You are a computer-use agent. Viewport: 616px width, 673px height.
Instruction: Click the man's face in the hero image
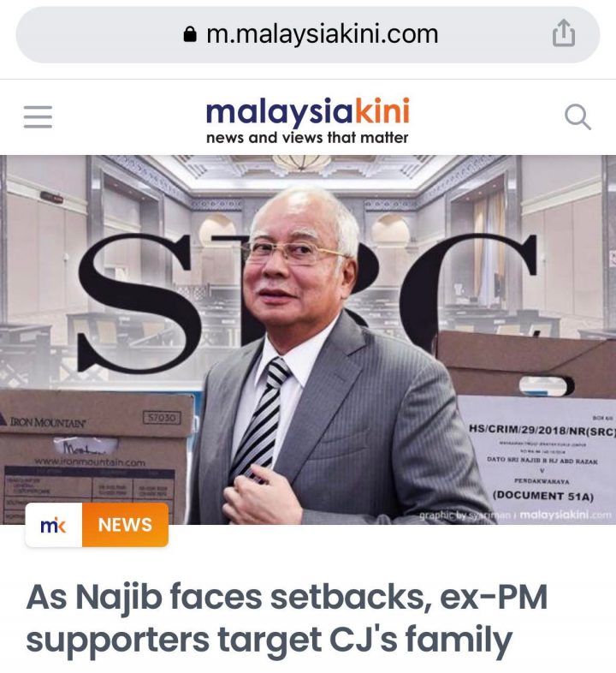click(x=296, y=259)
